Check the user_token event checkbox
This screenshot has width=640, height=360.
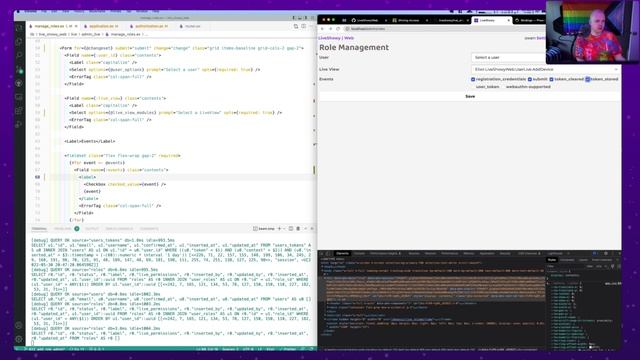point(473,87)
